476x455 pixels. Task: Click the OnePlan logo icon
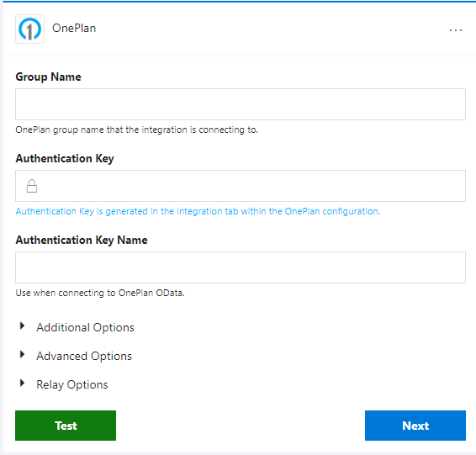29,29
